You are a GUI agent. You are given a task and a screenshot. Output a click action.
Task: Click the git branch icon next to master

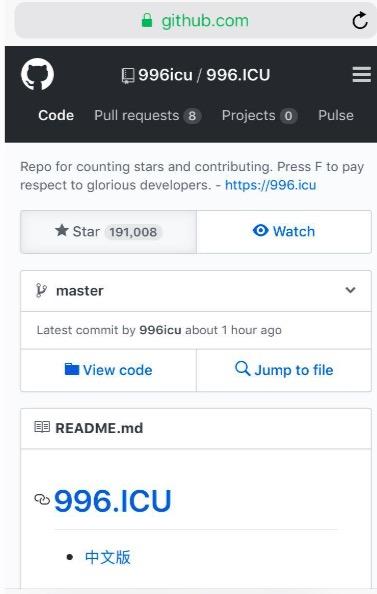41,291
